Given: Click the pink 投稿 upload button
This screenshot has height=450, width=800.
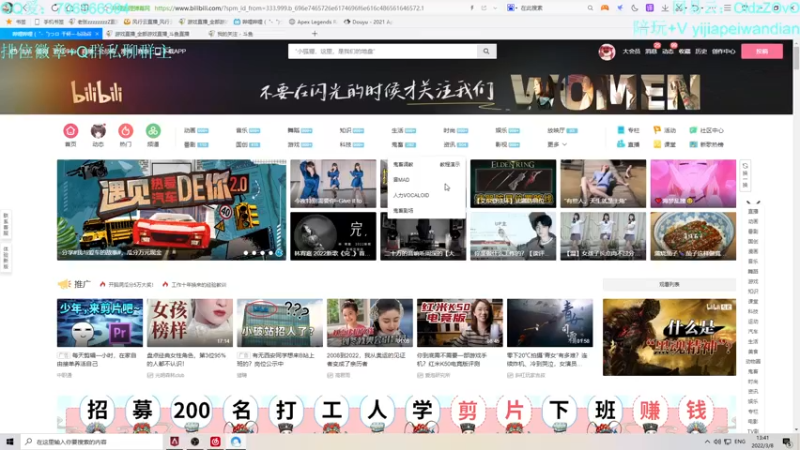Looking at the screenshot, I should 762,51.
